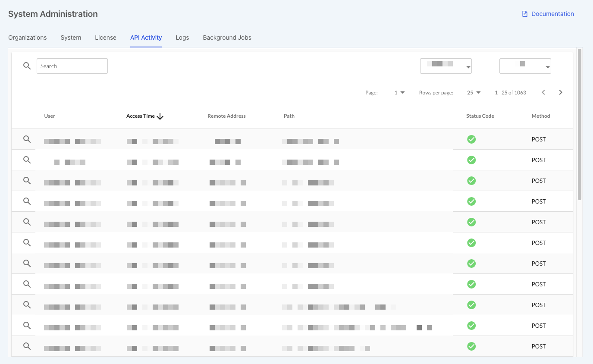Focus the Search input field
This screenshot has height=364, width=593.
pyautogui.click(x=72, y=66)
